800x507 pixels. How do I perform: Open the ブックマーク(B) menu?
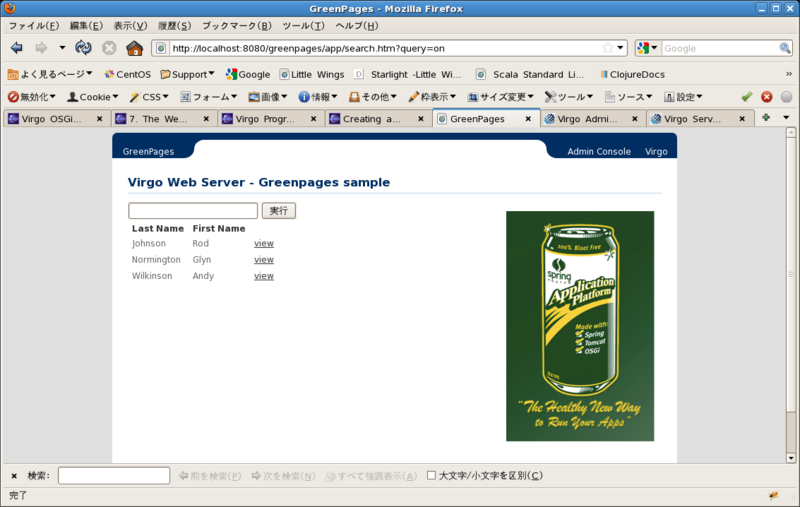tap(237, 26)
